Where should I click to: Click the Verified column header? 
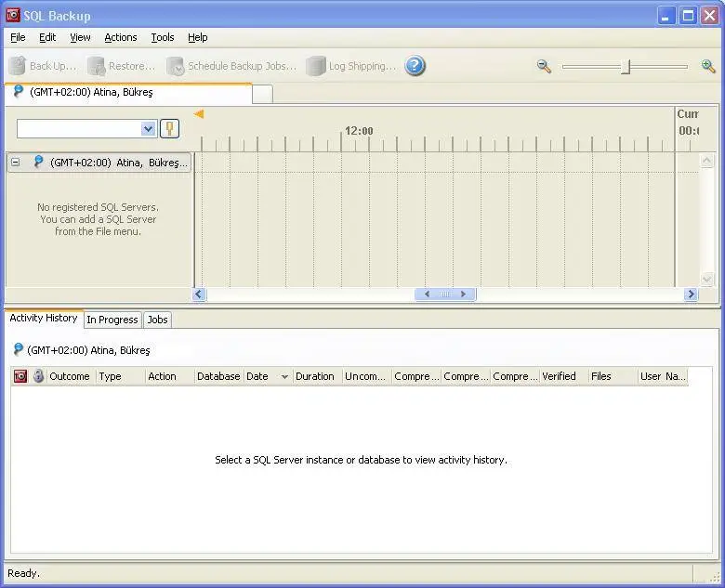[563, 376]
